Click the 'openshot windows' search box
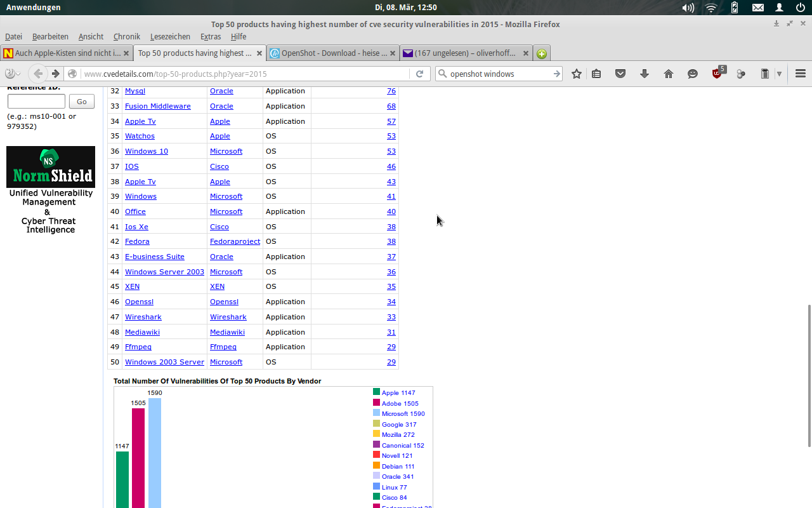Viewport: 812px width, 508px height. pos(500,74)
